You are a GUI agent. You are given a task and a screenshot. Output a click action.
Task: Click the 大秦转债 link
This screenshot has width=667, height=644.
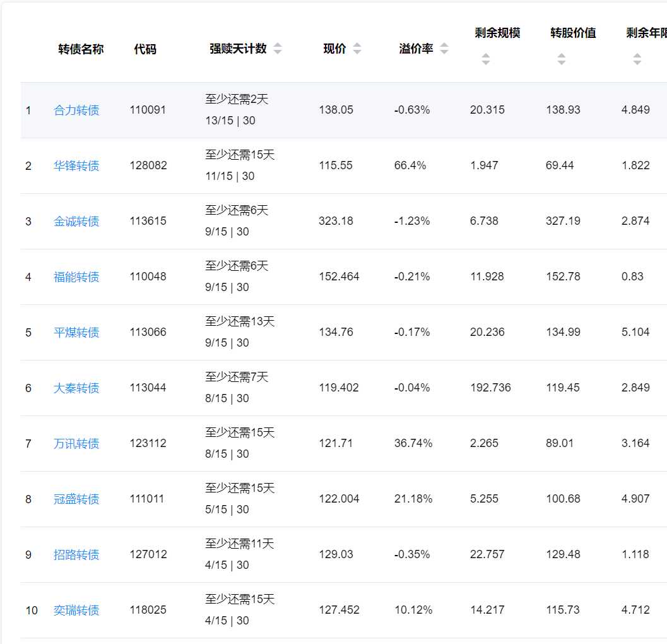pos(76,388)
